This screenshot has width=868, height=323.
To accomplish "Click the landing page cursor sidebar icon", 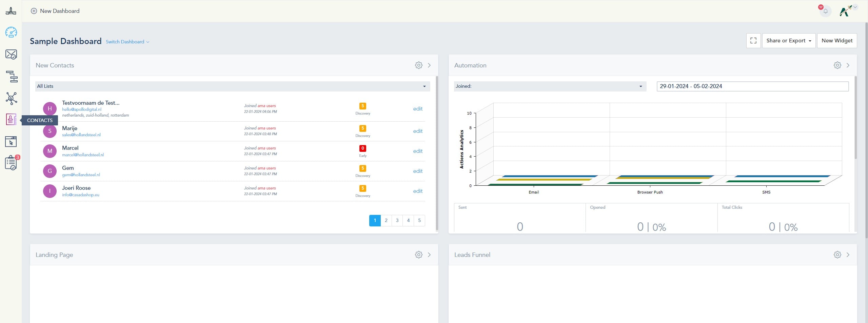I will pos(11,142).
